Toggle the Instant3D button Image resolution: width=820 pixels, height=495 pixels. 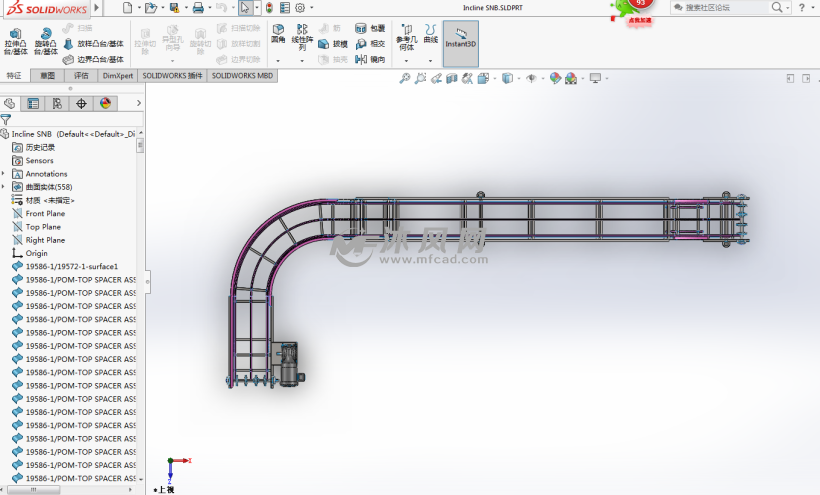click(461, 44)
